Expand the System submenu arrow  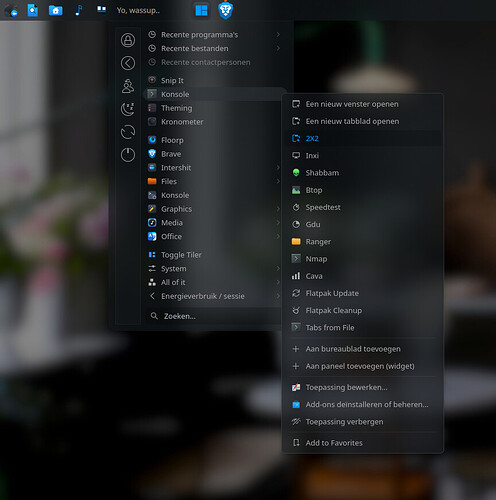click(278, 268)
